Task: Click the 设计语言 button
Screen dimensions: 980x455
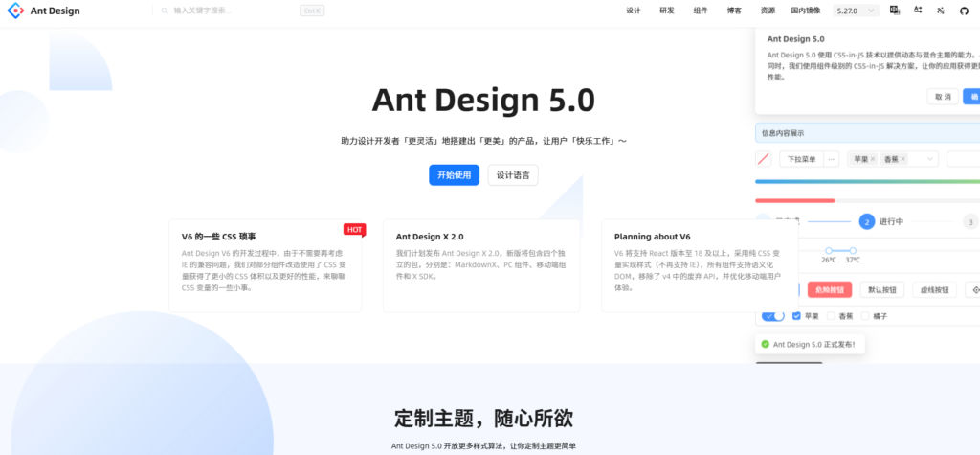Action: point(513,175)
